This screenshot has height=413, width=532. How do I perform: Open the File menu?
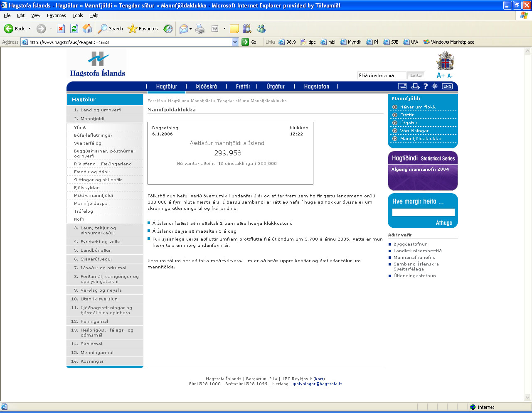(7, 15)
